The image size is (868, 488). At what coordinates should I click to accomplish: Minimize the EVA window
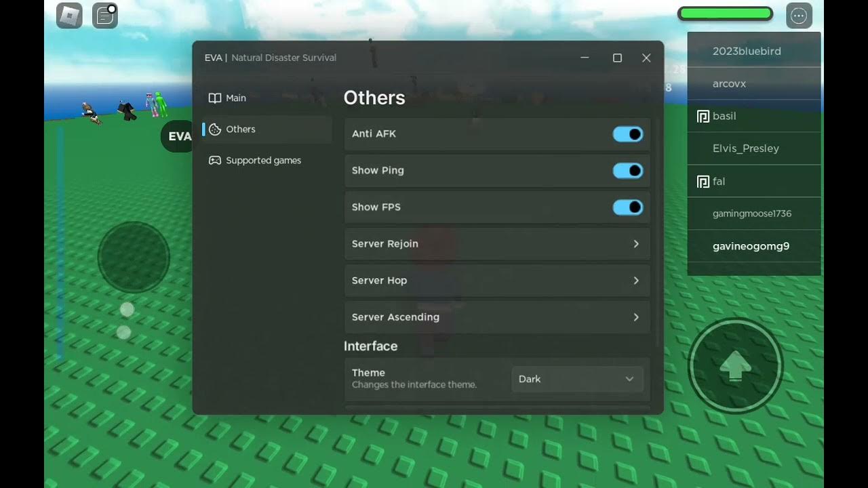coord(585,58)
